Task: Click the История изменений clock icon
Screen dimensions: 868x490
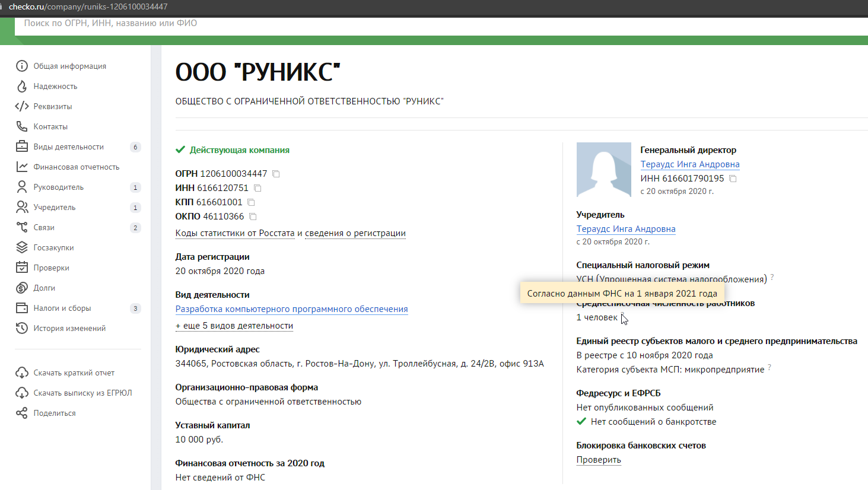Action: [22, 328]
